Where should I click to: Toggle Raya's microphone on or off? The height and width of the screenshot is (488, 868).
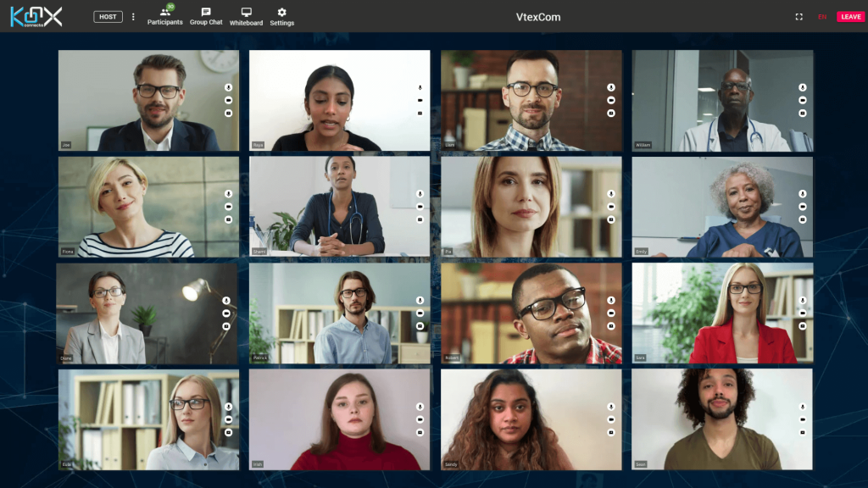click(420, 87)
